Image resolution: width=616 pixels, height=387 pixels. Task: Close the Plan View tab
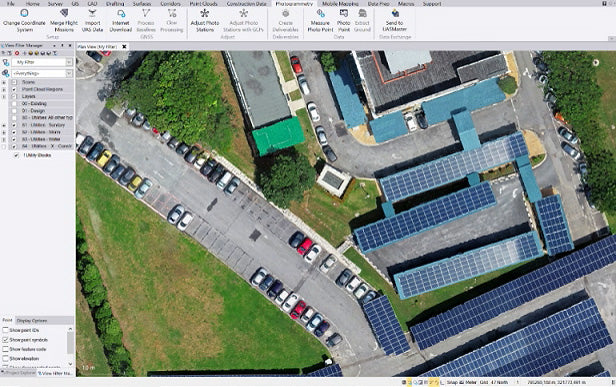point(124,46)
